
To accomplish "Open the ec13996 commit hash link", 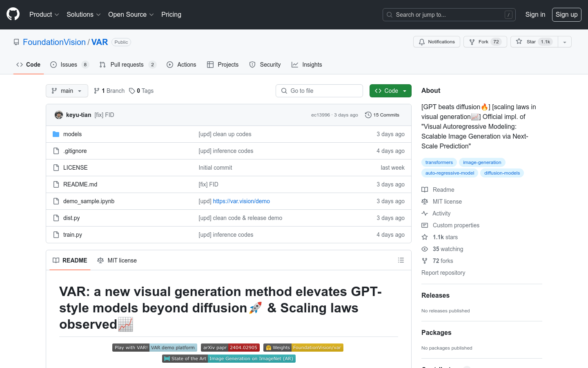I will pyautogui.click(x=321, y=115).
